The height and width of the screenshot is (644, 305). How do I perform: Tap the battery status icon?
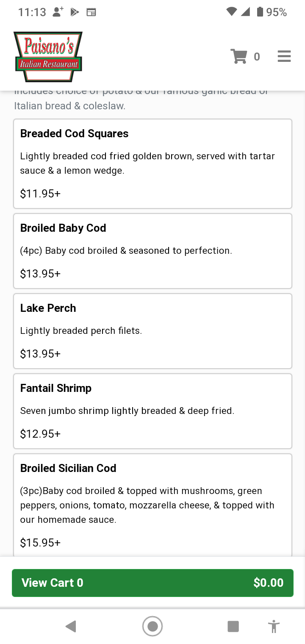pyautogui.click(x=260, y=12)
